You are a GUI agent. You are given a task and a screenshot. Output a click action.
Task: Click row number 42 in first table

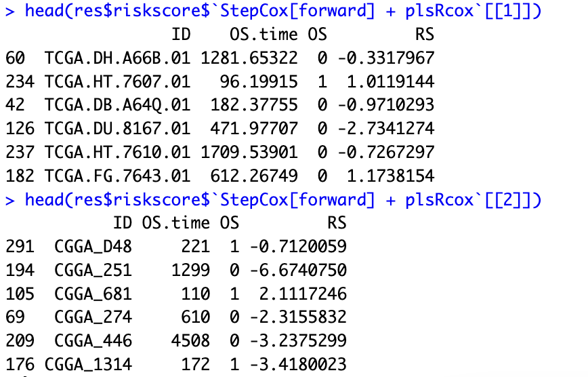click(x=16, y=105)
